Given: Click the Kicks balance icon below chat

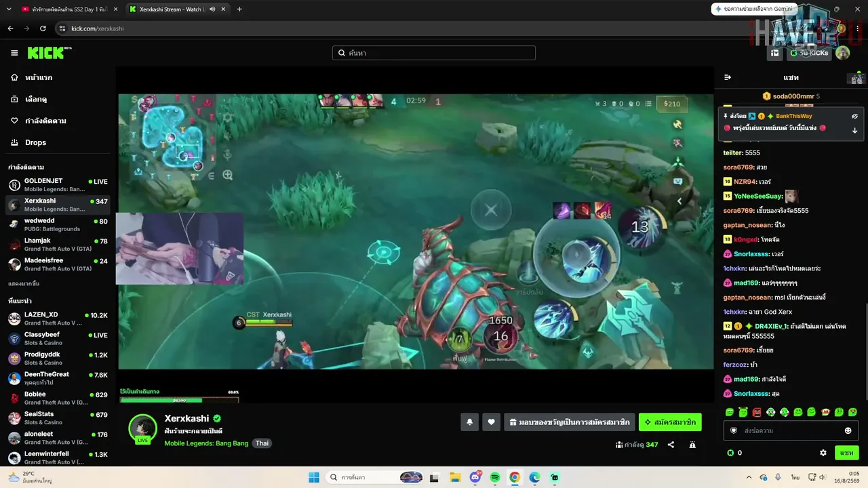Looking at the screenshot, I should pyautogui.click(x=730, y=453).
